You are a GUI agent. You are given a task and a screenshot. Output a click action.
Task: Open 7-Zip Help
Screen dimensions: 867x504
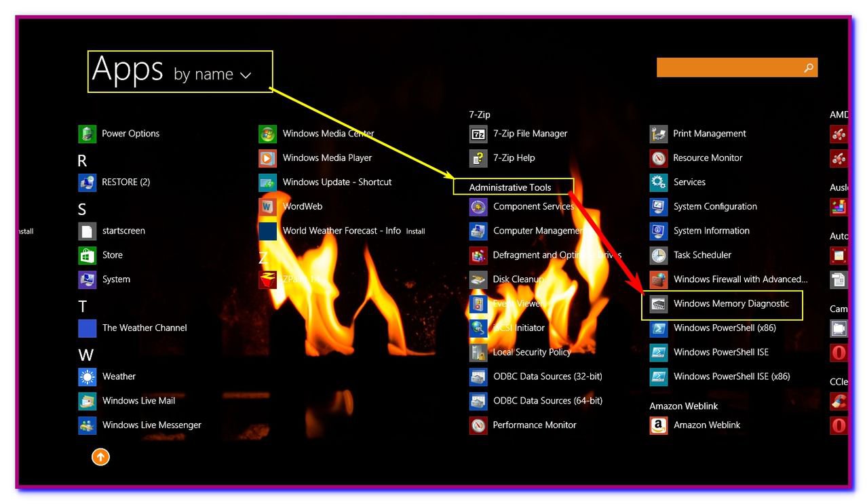coord(503,158)
